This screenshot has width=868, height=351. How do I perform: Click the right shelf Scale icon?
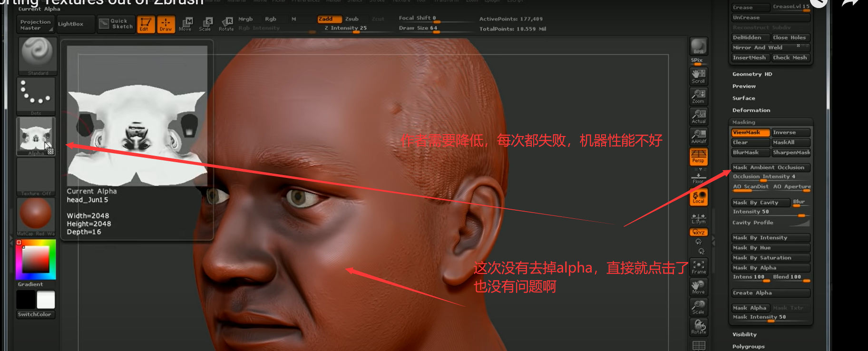(698, 307)
